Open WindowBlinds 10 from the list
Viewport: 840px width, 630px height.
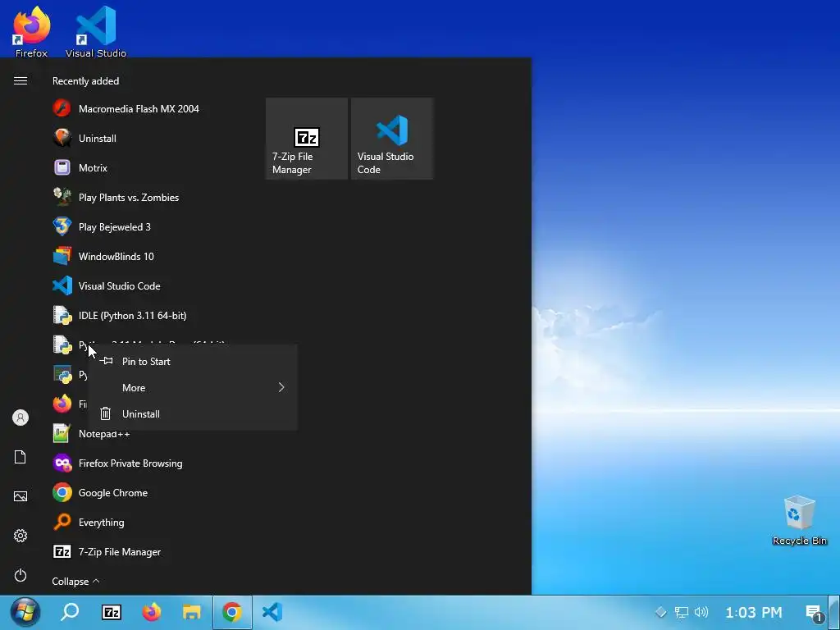click(103, 256)
